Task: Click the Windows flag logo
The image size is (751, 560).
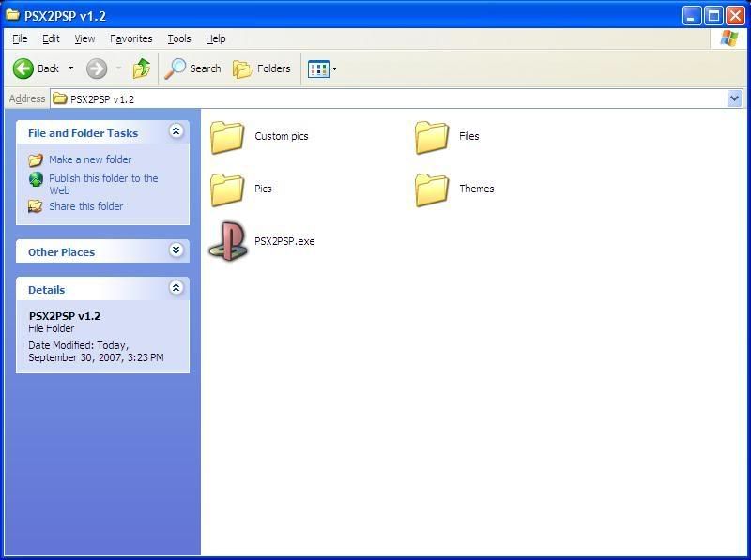Action: pos(729,38)
